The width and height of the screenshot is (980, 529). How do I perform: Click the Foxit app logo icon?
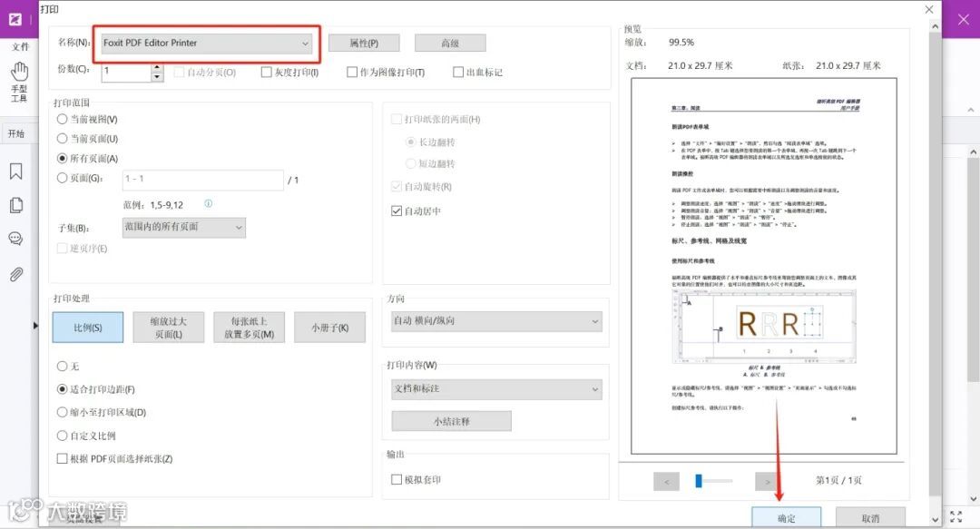click(15, 19)
